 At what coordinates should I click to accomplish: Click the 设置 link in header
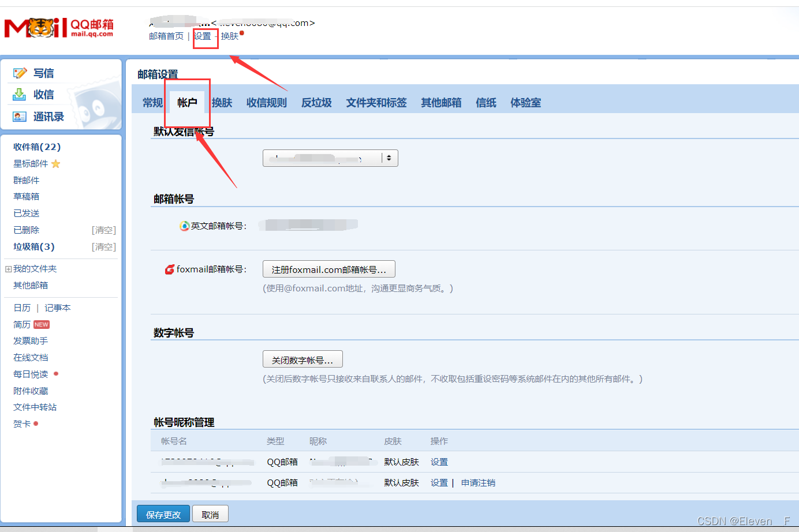tap(203, 36)
